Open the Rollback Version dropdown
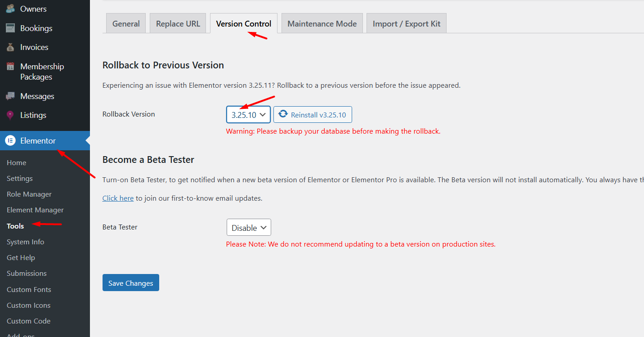 pyautogui.click(x=248, y=115)
